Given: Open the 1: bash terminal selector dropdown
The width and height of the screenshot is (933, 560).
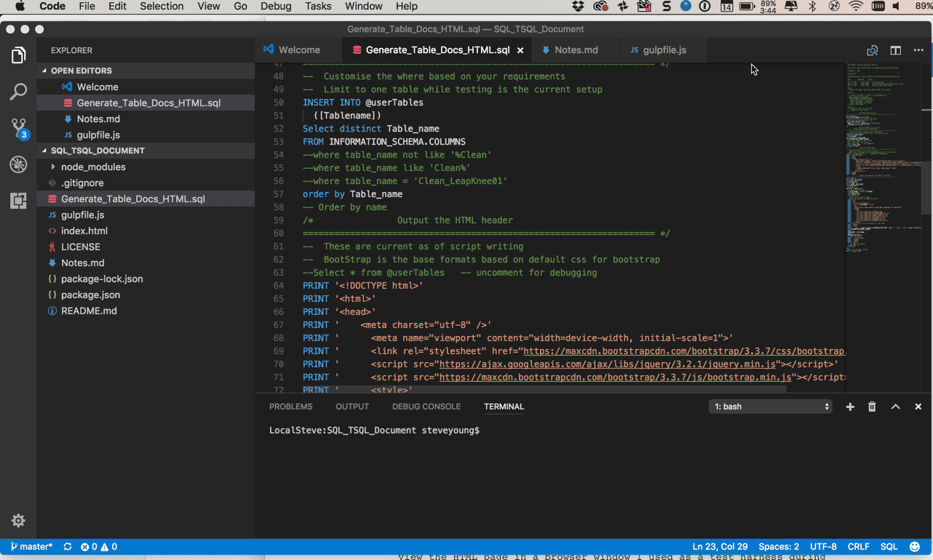Looking at the screenshot, I should click(x=771, y=407).
